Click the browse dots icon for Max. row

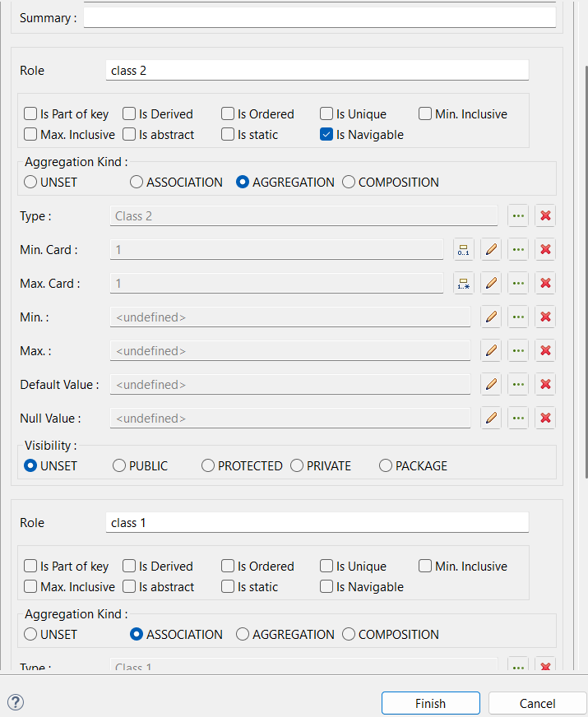pyautogui.click(x=517, y=350)
